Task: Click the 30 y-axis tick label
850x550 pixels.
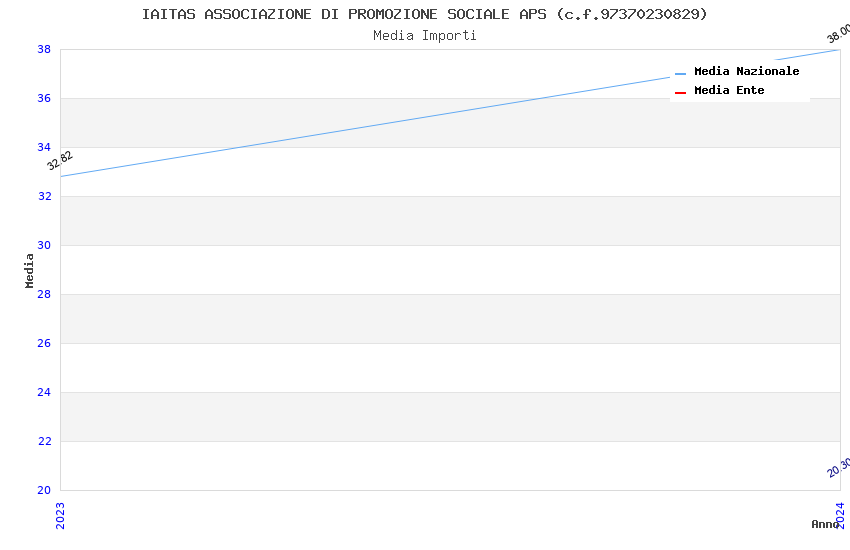Action: (44, 245)
